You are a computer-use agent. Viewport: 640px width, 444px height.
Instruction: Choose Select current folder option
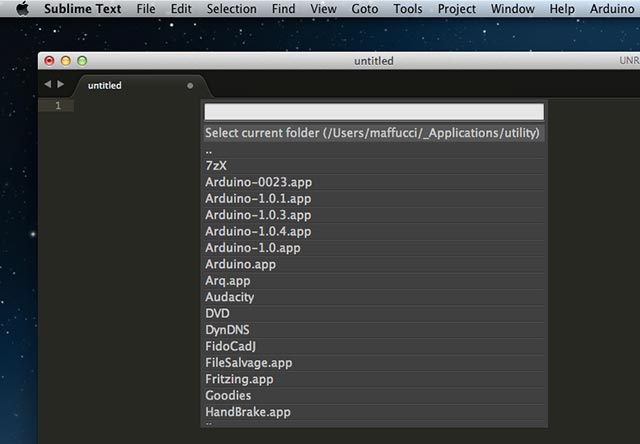pos(373,133)
